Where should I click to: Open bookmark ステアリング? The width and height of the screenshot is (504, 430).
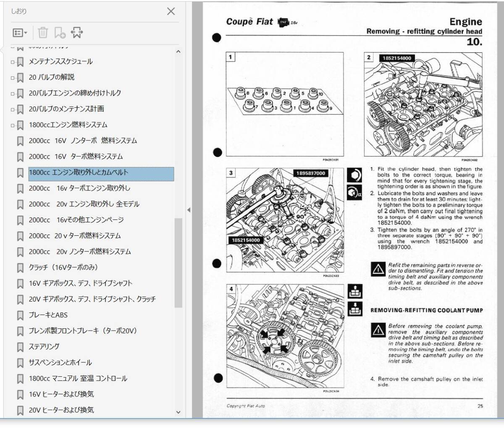[44, 347]
